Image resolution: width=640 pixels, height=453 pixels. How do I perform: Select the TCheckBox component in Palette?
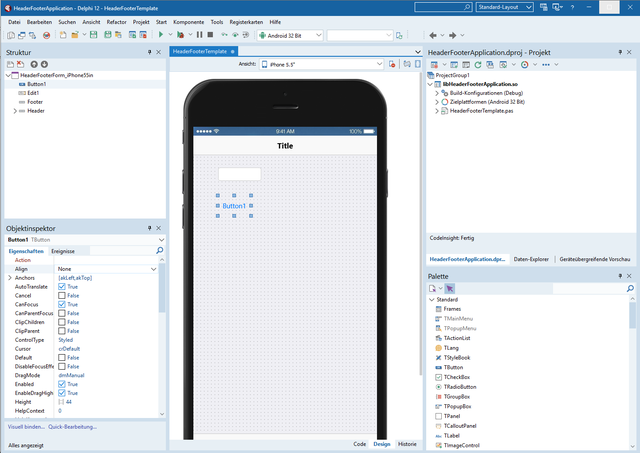(459, 376)
